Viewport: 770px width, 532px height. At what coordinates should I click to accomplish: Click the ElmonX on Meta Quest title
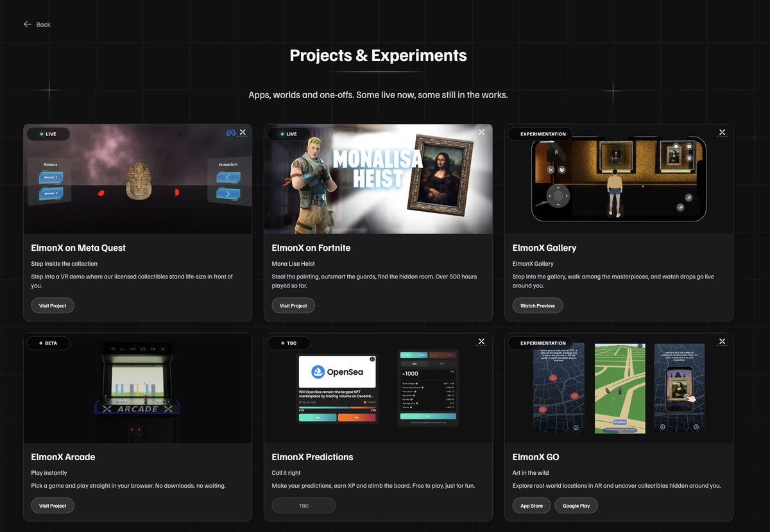pos(78,248)
